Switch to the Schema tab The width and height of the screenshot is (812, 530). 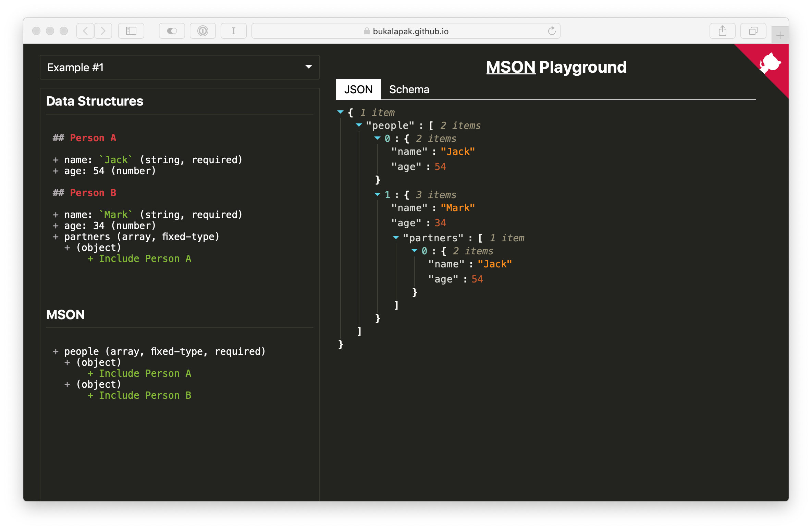(x=409, y=89)
